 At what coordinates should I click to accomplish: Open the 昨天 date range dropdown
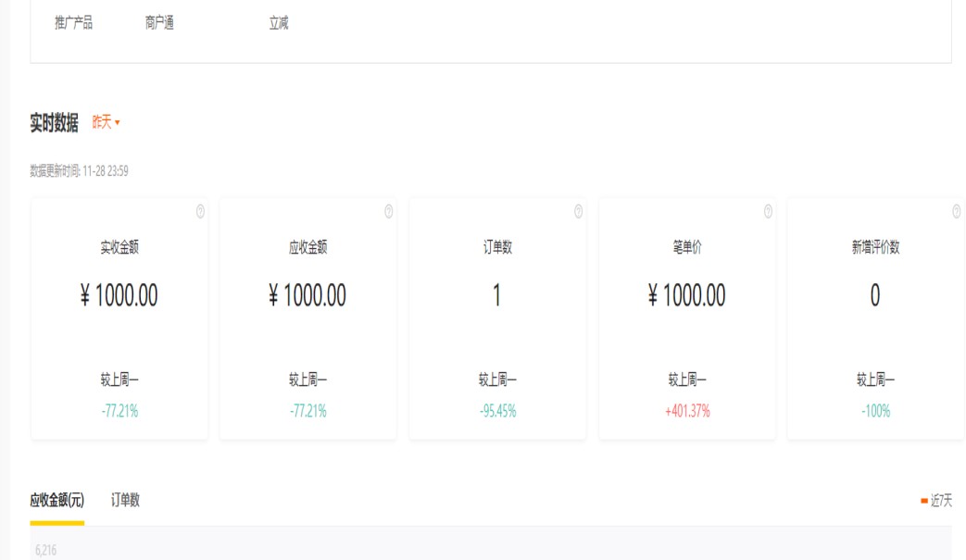pos(106,122)
